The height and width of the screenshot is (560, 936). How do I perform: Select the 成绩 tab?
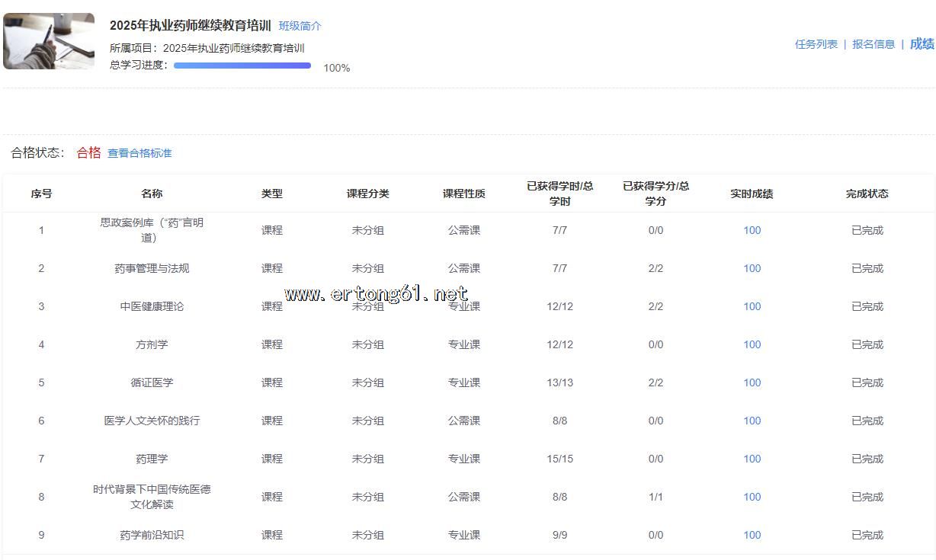click(x=922, y=44)
